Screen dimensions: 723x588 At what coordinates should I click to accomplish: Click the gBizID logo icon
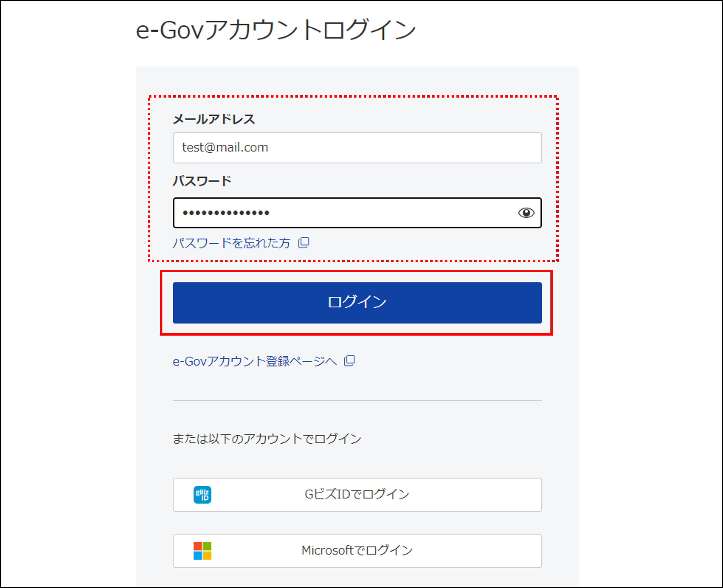pos(202,494)
